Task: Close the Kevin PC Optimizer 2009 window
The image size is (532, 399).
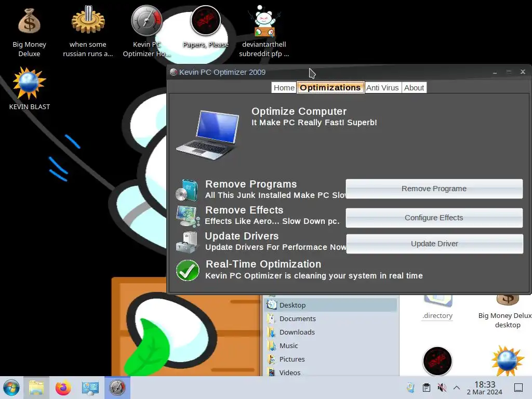Action: (523, 72)
